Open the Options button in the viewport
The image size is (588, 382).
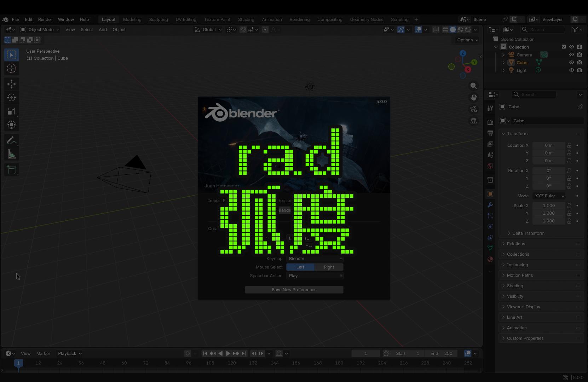467,40
